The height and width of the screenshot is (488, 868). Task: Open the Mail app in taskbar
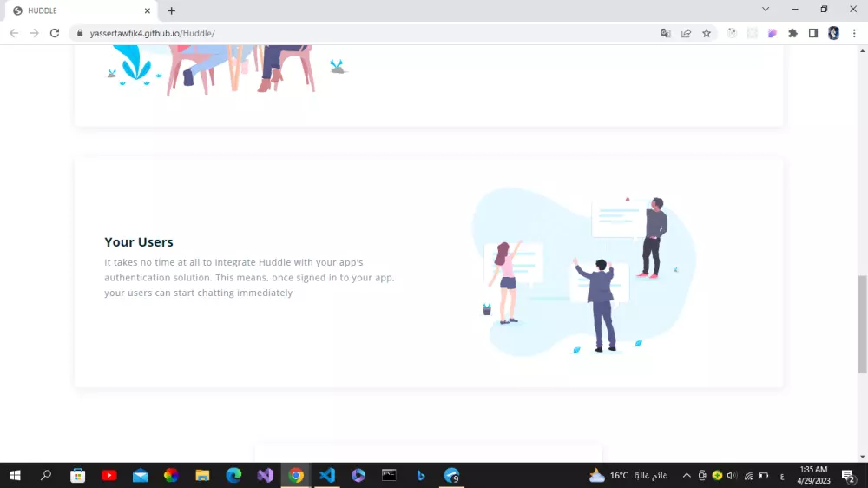click(140, 475)
